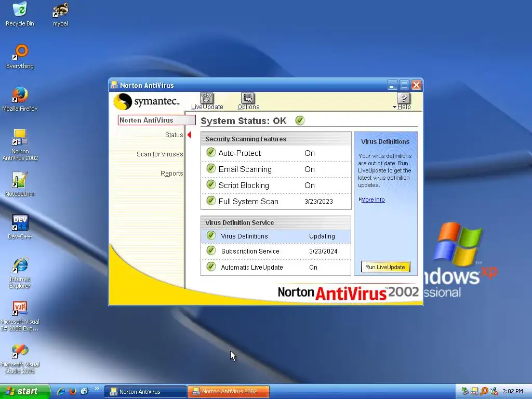
Task: Click the Norton AntiVirus title bar icon
Action: (114, 85)
